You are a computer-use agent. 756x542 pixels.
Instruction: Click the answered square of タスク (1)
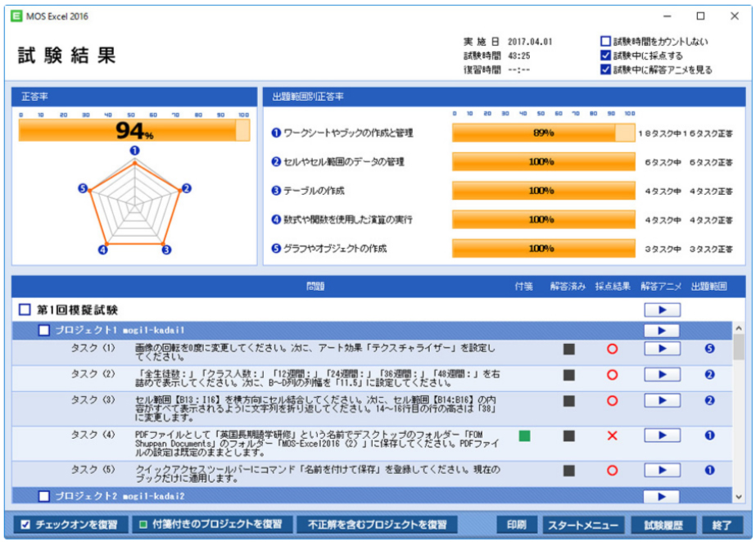(569, 349)
